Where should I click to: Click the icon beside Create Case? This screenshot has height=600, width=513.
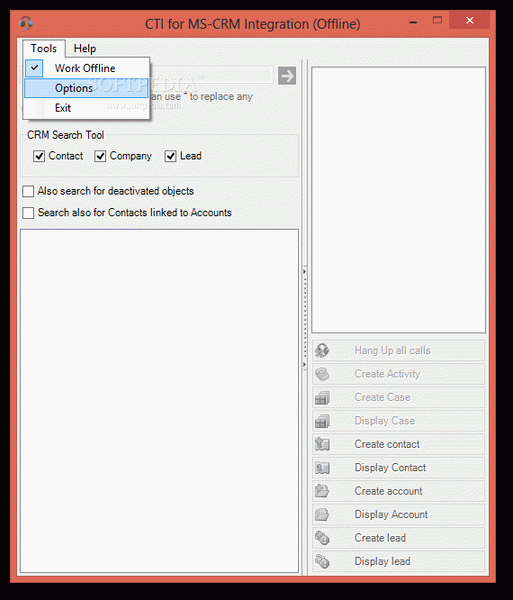click(322, 398)
